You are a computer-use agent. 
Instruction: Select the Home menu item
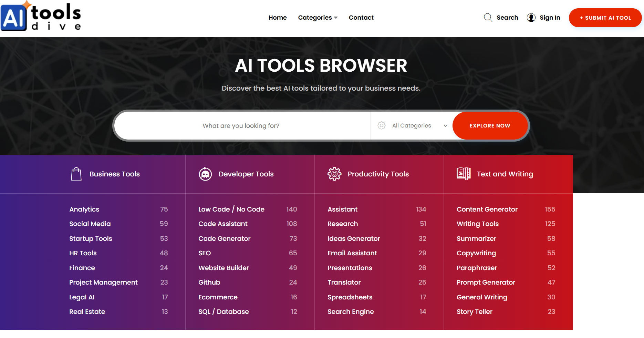[x=278, y=17]
